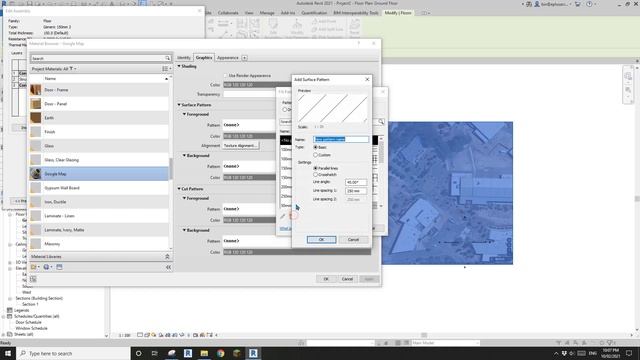Click the search magnifier in Material Browser

coord(167,58)
